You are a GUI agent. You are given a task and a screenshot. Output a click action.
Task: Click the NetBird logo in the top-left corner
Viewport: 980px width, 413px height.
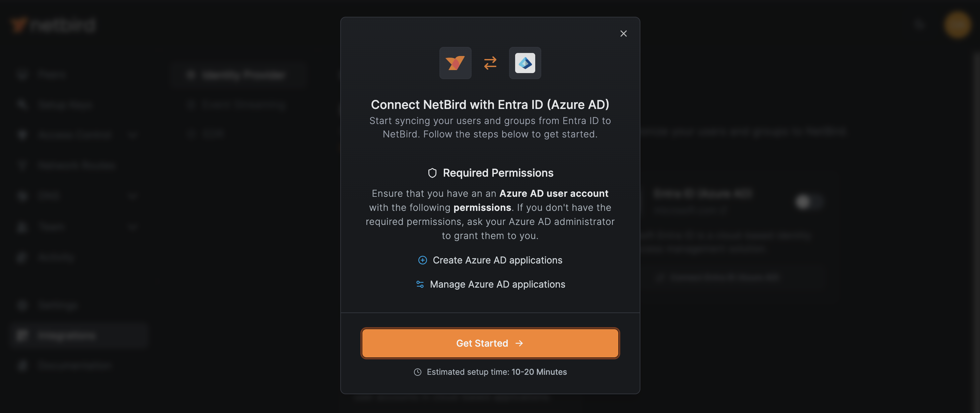(53, 25)
